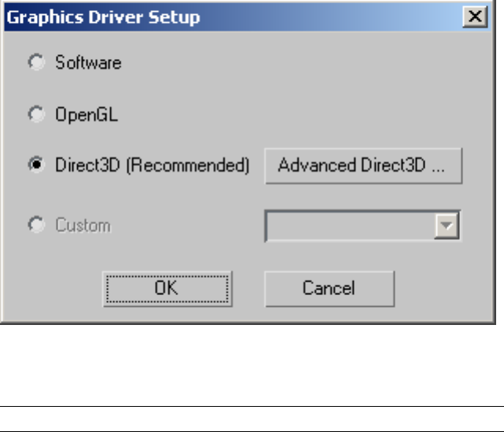Click the circle beside Software
This screenshot has width=504, height=432.
coord(36,62)
